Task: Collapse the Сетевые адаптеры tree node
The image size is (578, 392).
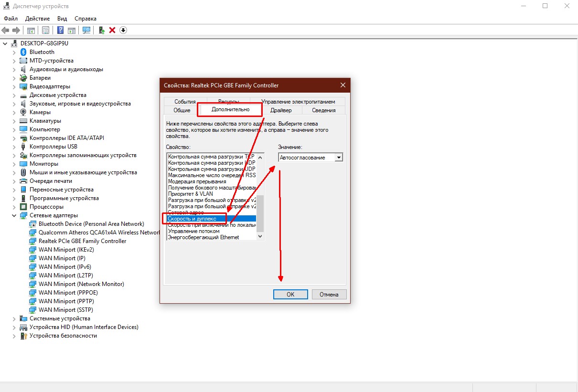Action: (x=14, y=215)
